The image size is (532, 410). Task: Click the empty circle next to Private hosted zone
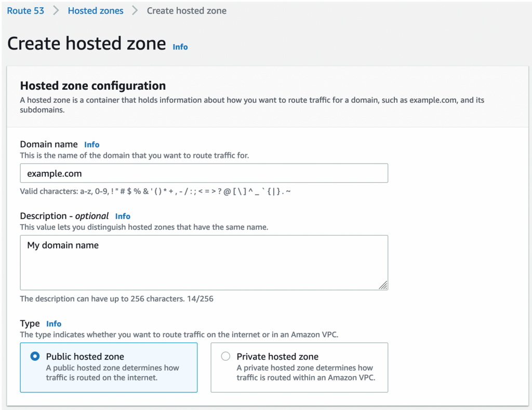(225, 356)
